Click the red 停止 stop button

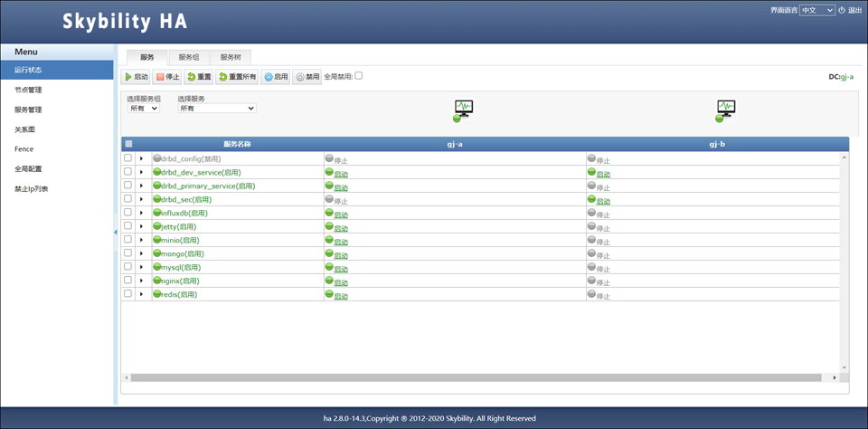[x=167, y=77]
